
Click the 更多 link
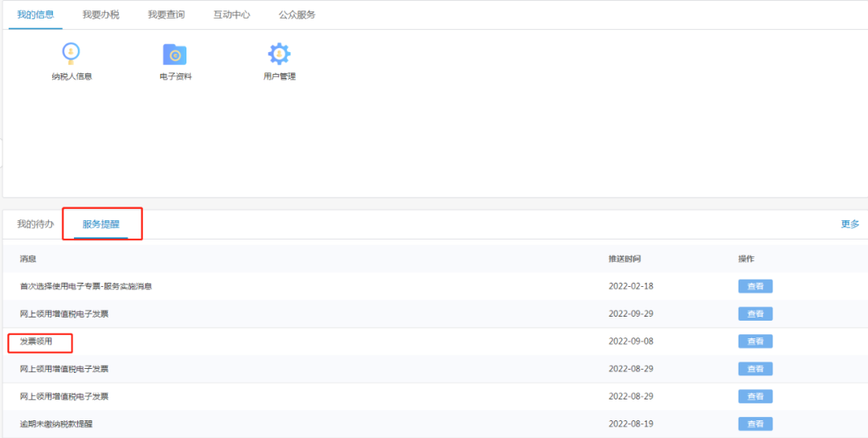click(x=850, y=224)
